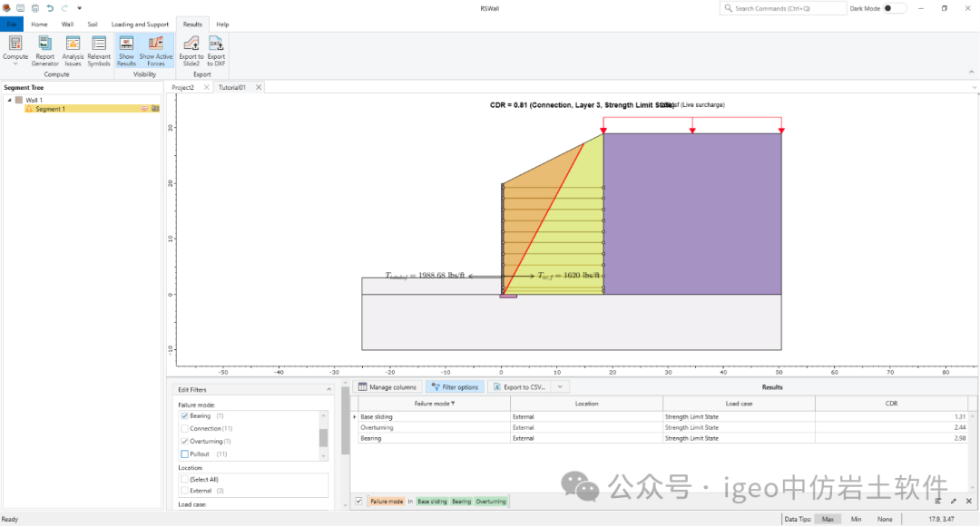Click the Undo arrow in quick access toolbar

pos(49,8)
